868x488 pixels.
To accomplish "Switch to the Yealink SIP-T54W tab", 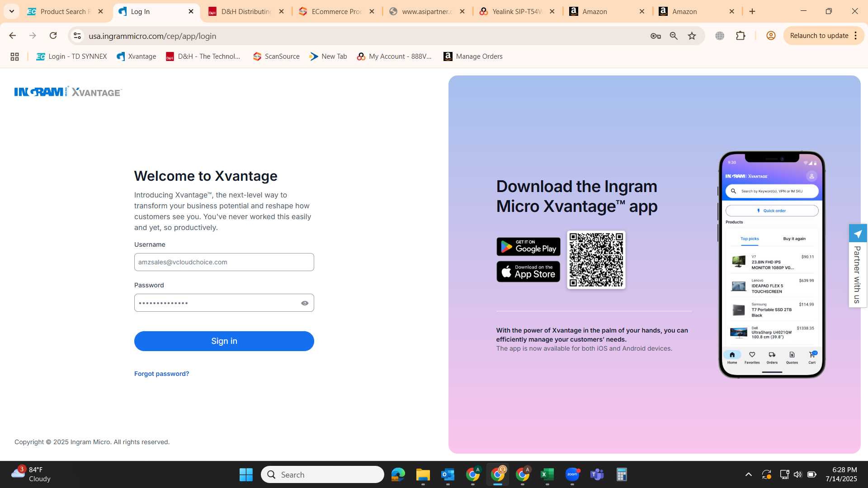I will 517,11.
